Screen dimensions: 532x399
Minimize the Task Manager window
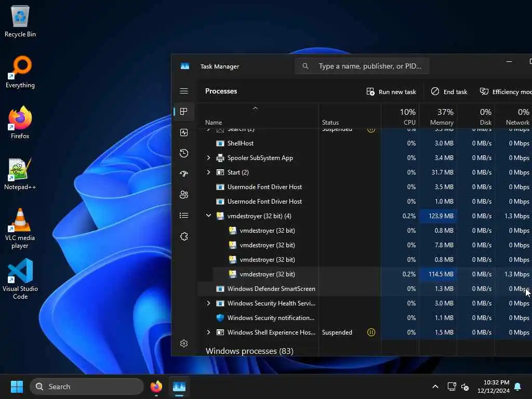(509, 61)
